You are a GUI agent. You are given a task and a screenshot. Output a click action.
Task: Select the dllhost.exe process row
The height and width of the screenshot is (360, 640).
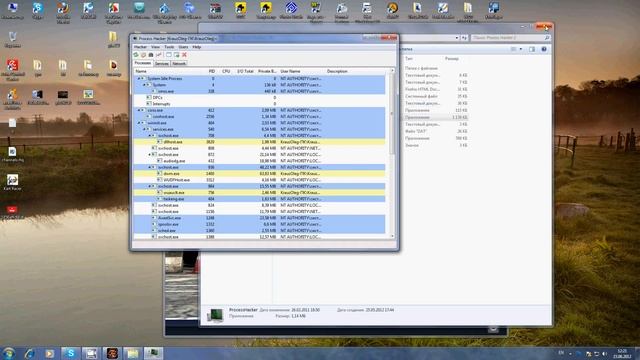(259, 142)
